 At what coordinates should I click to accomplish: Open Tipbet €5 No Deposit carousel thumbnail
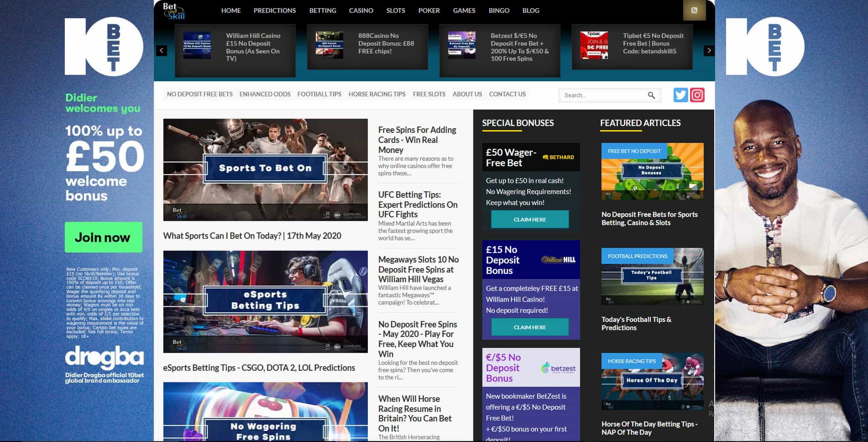click(594, 45)
